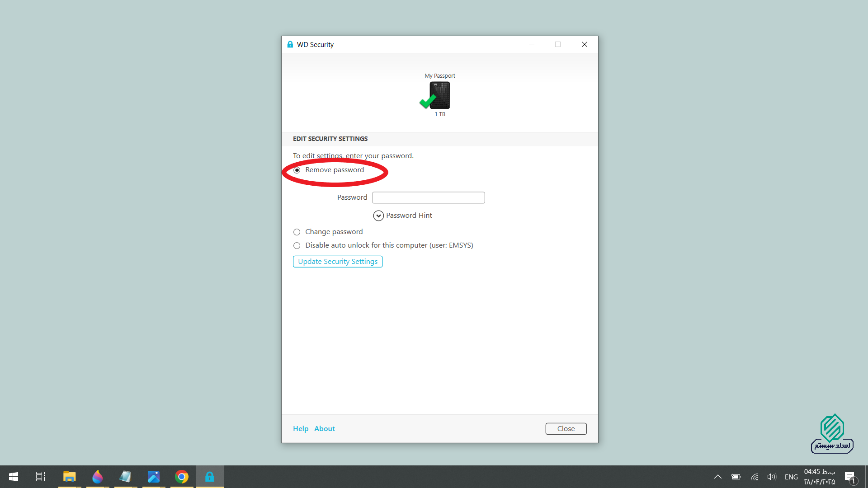
Task: Open the taskbar clock and date
Action: [x=820, y=477]
